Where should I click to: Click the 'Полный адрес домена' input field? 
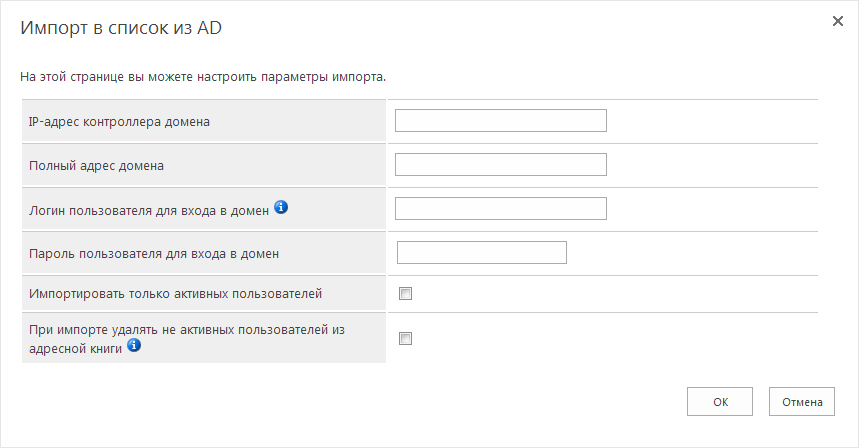click(501, 164)
